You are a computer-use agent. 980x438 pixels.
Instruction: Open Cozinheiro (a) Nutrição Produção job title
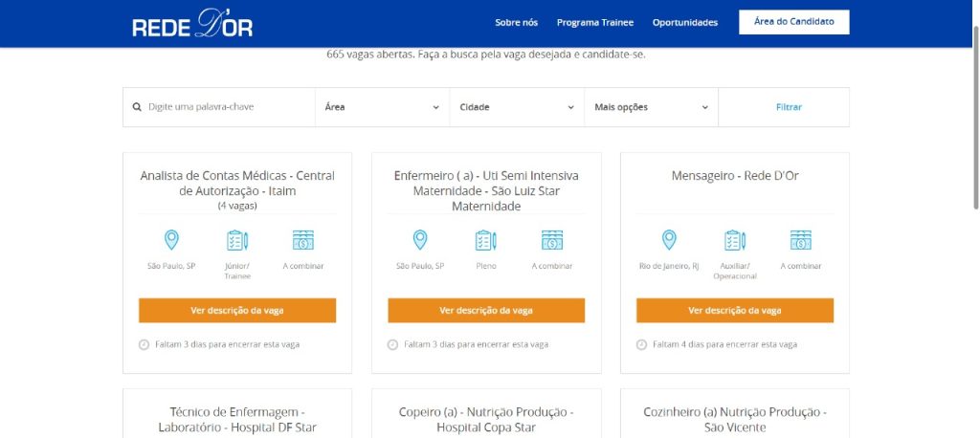click(735, 420)
